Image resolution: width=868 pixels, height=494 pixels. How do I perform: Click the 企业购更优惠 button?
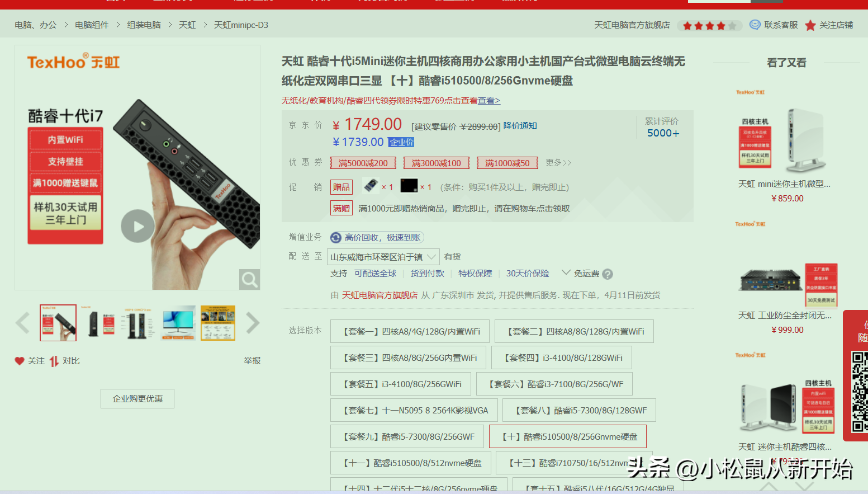pos(137,398)
